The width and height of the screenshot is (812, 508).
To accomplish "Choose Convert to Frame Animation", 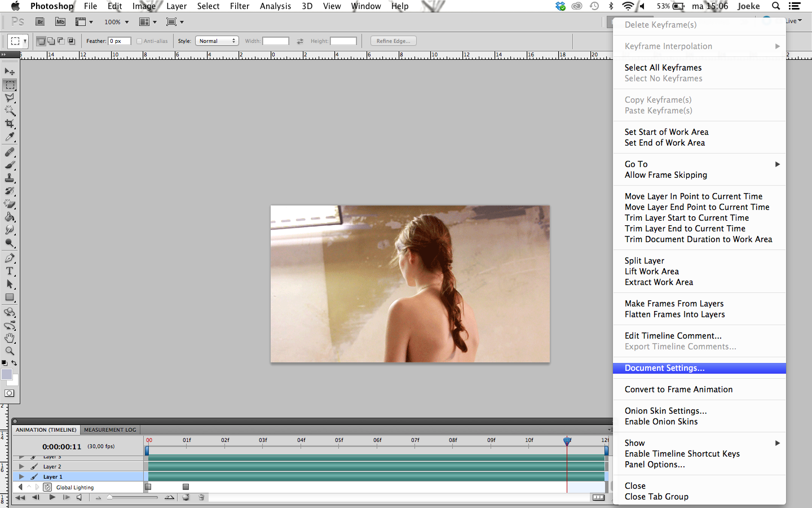I will 699,389.
